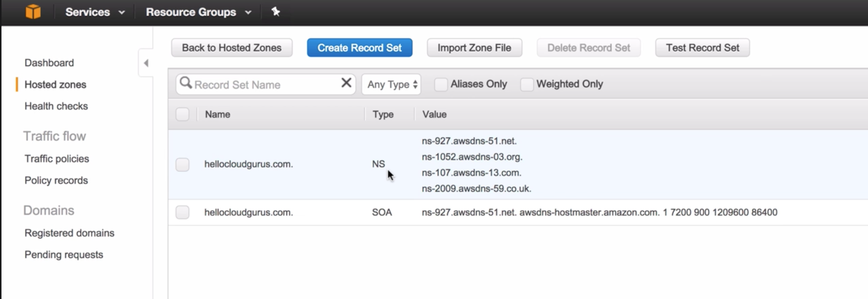Image resolution: width=868 pixels, height=299 pixels.
Task: Sort by the Type column header
Action: tap(383, 114)
